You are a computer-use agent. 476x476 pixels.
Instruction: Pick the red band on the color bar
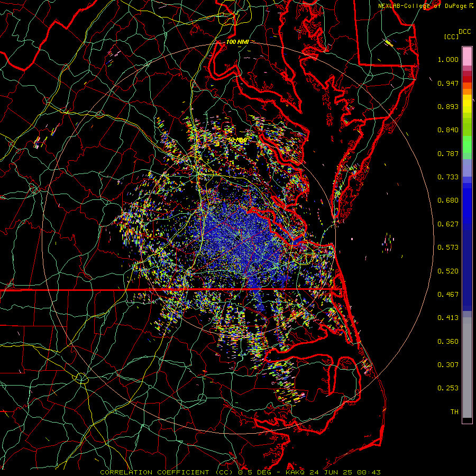(x=467, y=79)
